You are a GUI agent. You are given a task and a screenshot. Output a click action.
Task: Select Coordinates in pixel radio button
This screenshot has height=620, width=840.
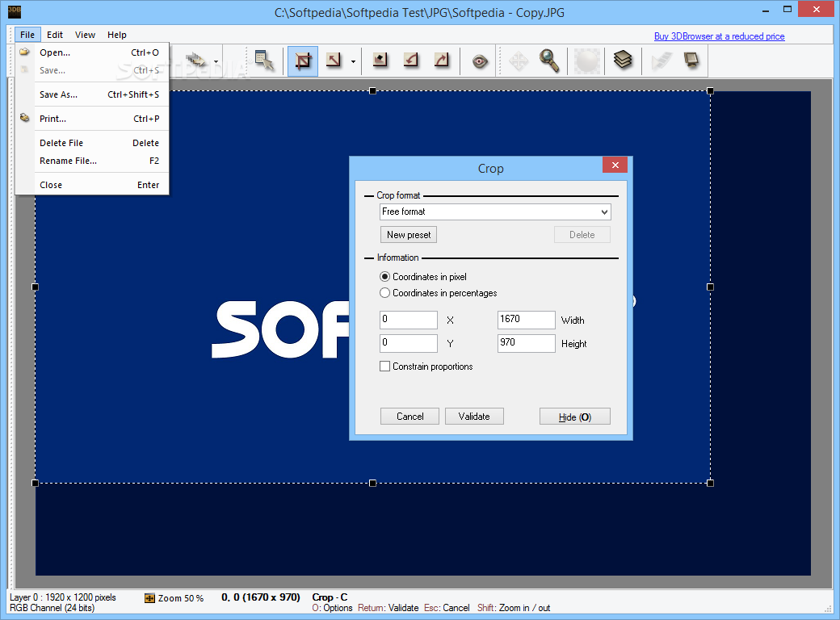[384, 277]
